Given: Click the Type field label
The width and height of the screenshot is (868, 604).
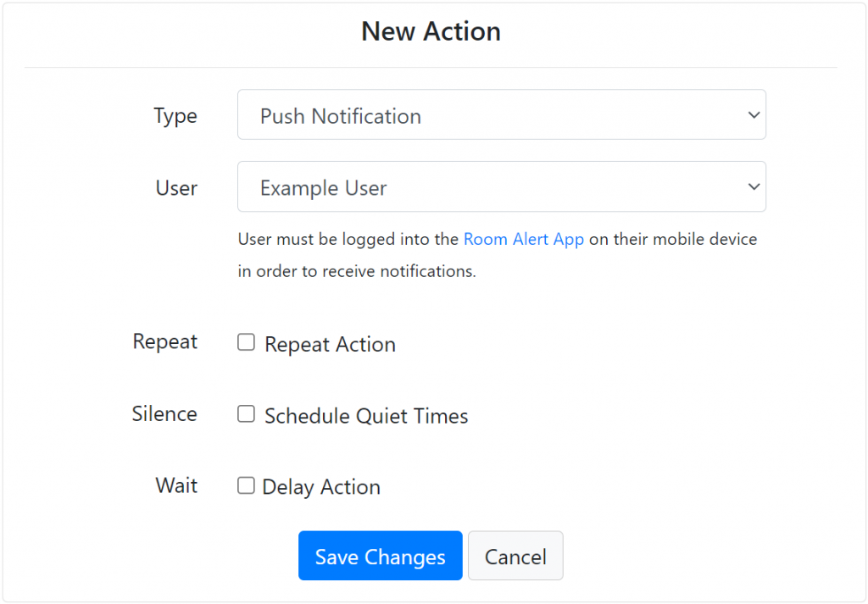Looking at the screenshot, I should (175, 116).
